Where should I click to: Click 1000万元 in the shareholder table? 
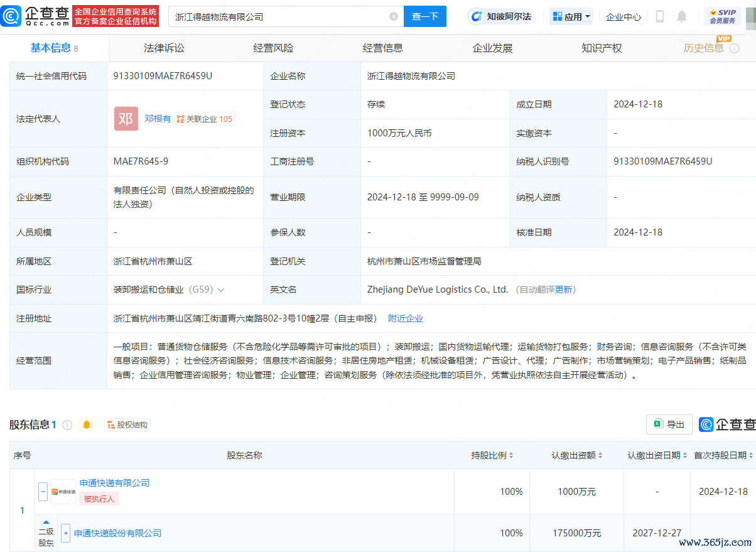(577, 492)
